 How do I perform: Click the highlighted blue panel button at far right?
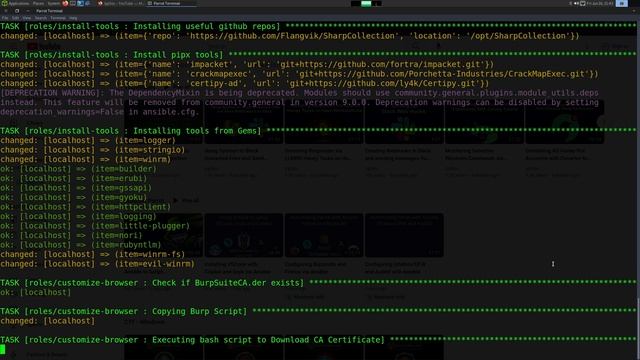(622, 3)
